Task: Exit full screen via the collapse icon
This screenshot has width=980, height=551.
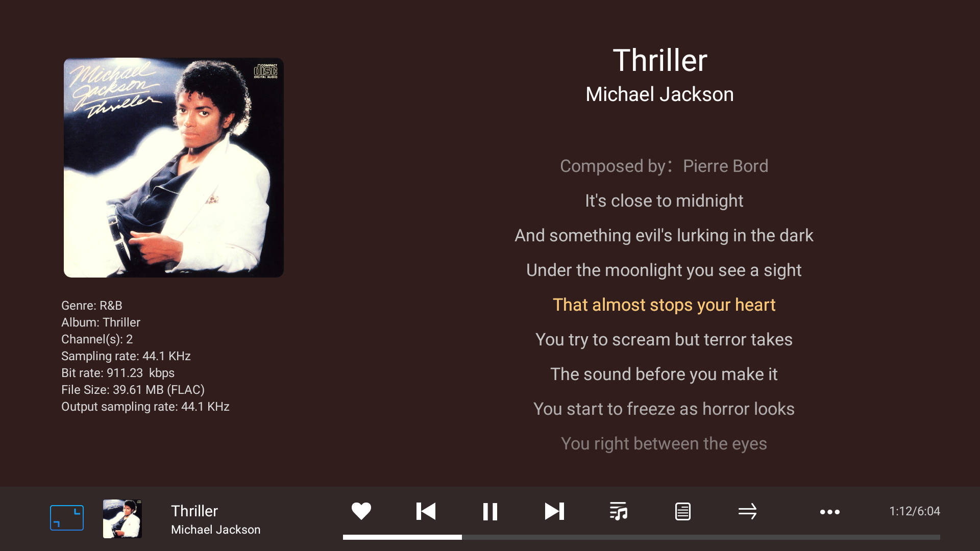Action: (67, 518)
